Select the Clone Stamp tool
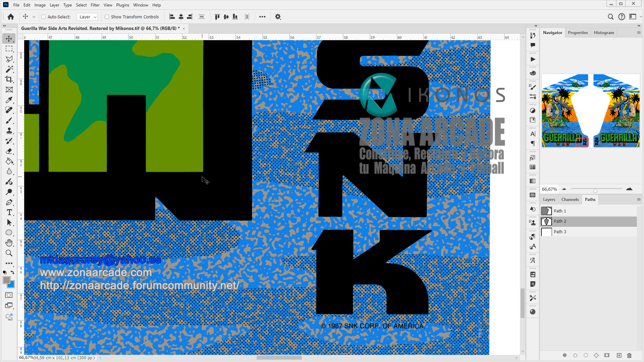Viewport: 644px width, 362px height. tap(9, 131)
